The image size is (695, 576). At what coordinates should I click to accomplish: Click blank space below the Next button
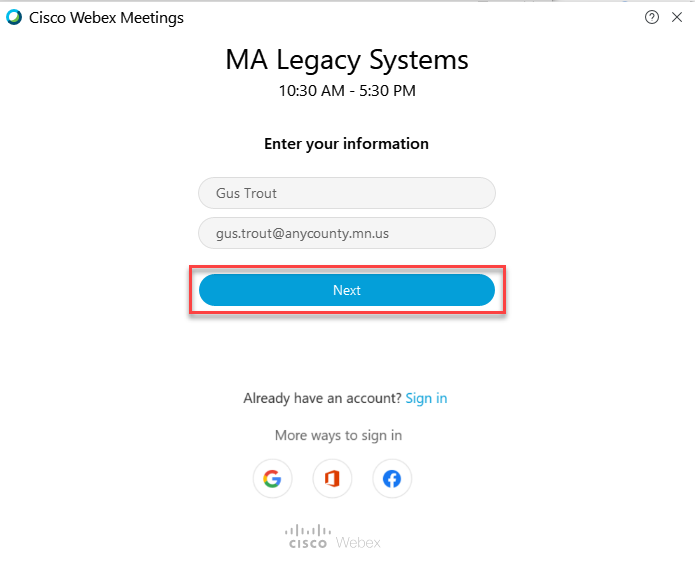pyautogui.click(x=347, y=350)
